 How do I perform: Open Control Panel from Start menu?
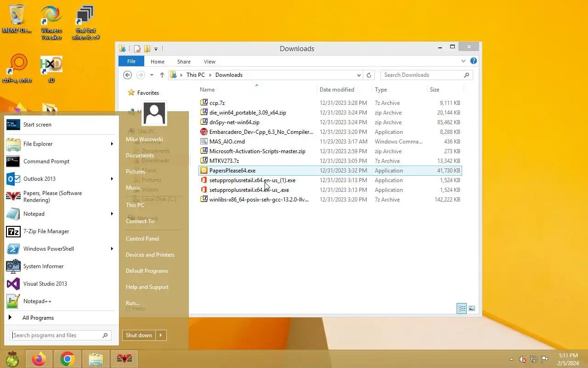[x=142, y=239]
